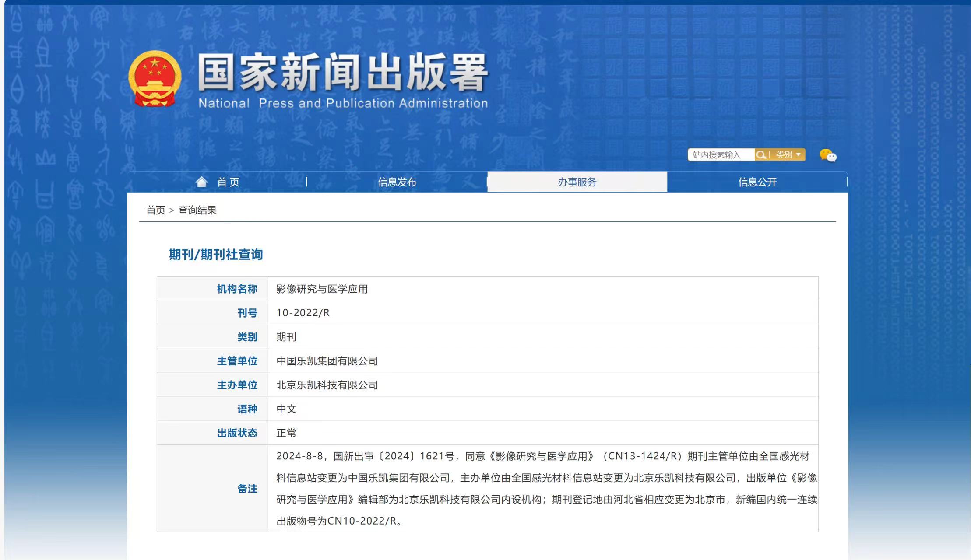Click the 刊号 row label

click(x=247, y=313)
